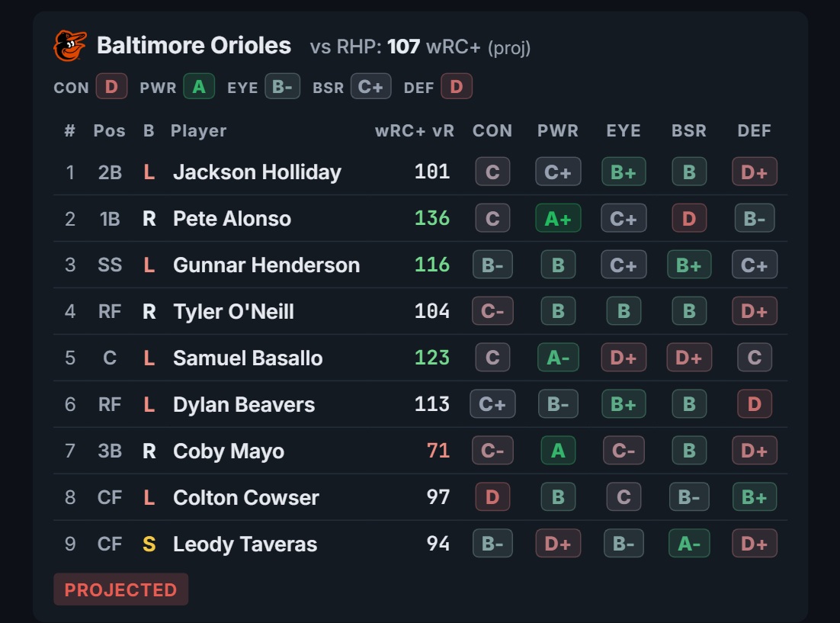Click the red PROJECTED label
Image resolution: width=840 pixels, height=623 pixels.
120,589
